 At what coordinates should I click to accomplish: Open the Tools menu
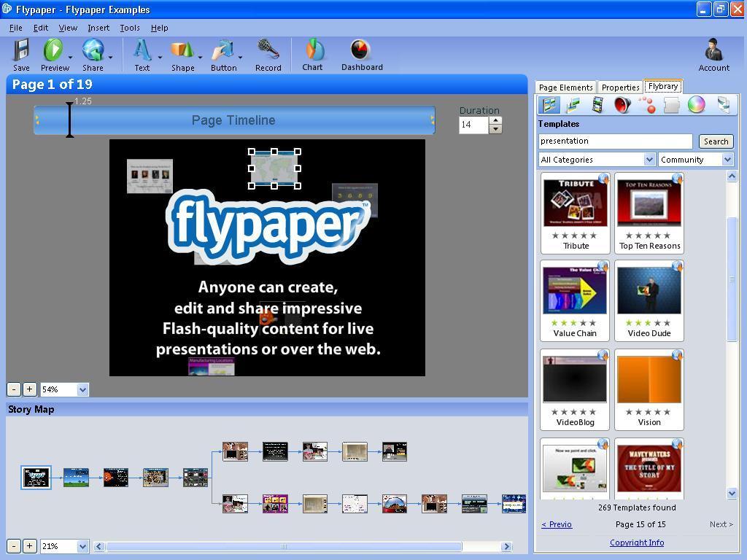coord(130,28)
